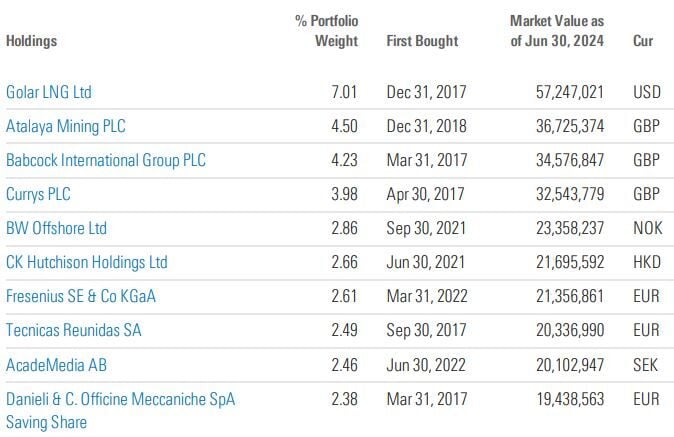This screenshot has height=437, width=674.
Task: Click Golar LNG's 7.01 weight value
Action: pyautogui.click(x=342, y=92)
